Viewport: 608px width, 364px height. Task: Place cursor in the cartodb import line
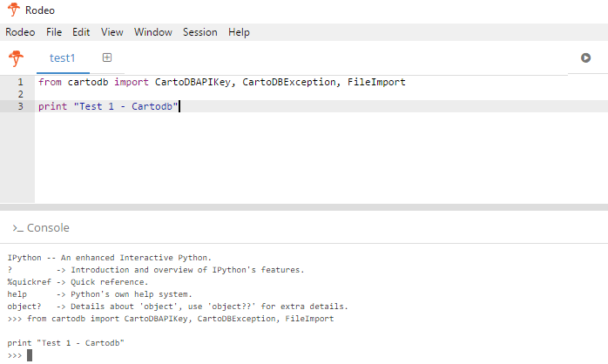[x=221, y=82]
